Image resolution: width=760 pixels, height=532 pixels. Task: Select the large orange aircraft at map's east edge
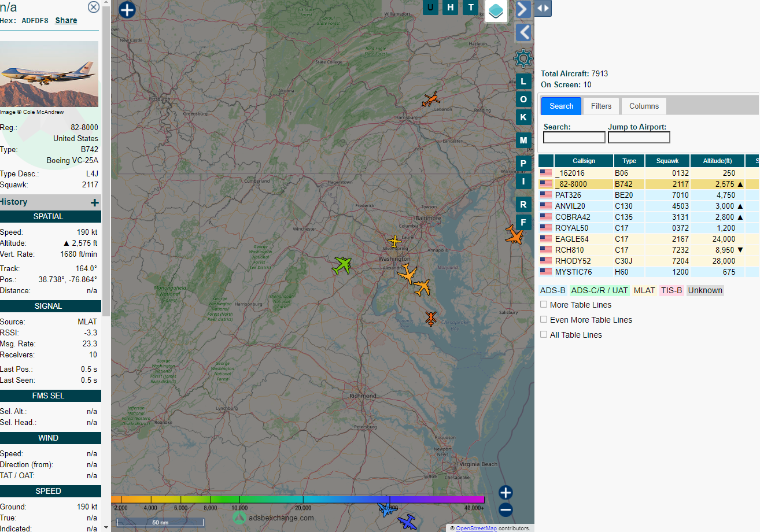(514, 235)
